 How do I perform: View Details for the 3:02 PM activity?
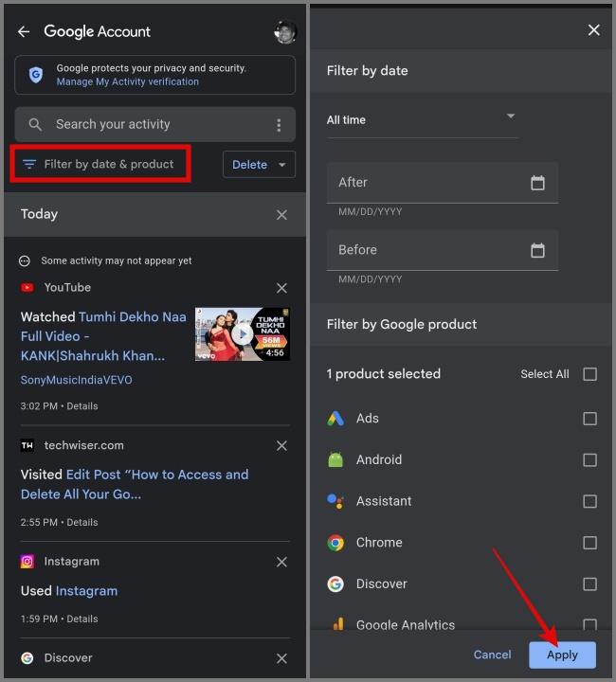(x=82, y=406)
